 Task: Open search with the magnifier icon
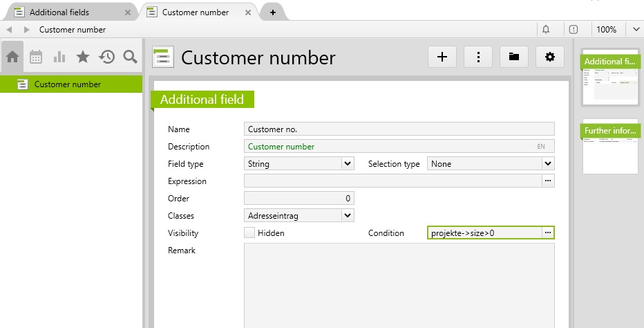click(x=130, y=57)
